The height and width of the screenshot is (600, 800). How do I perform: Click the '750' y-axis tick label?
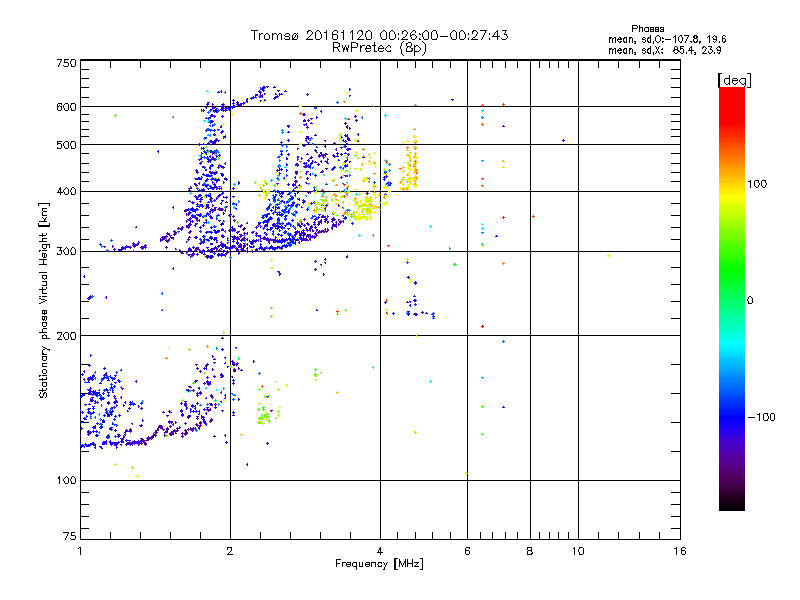[x=66, y=63]
